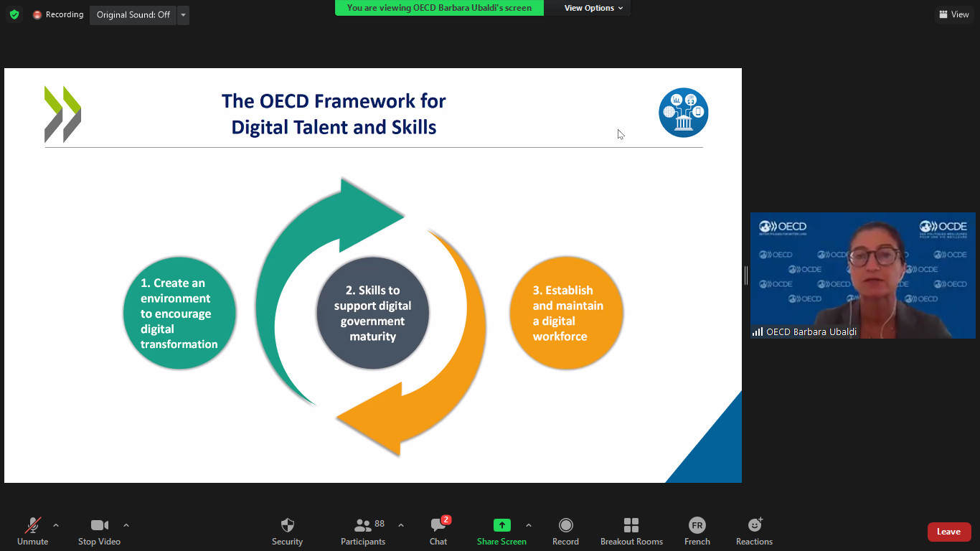This screenshot has width=980, height=551.
Task: Click the orange circle 'Establish and maintain a digital workforce'
Action: (567, 313)
